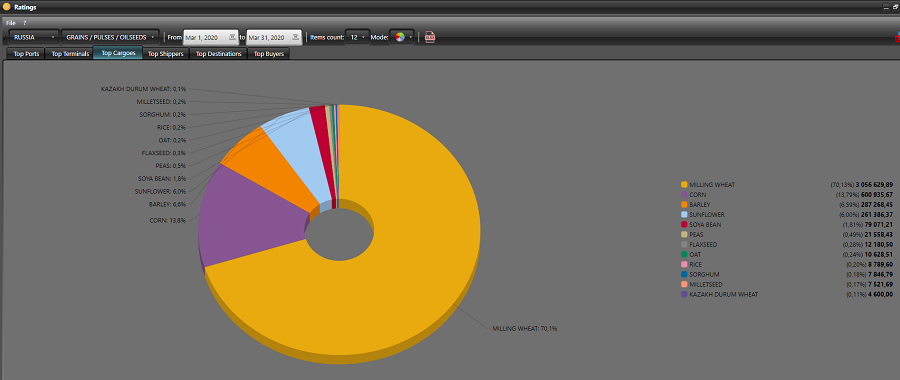900x380 pixels.
Task: Open the pie chart Mode selector
Action: [x=402, y=37]
